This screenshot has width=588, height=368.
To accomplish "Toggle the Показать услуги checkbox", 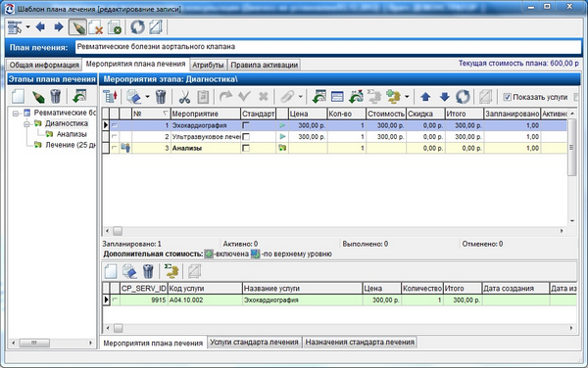I will 507,97.
